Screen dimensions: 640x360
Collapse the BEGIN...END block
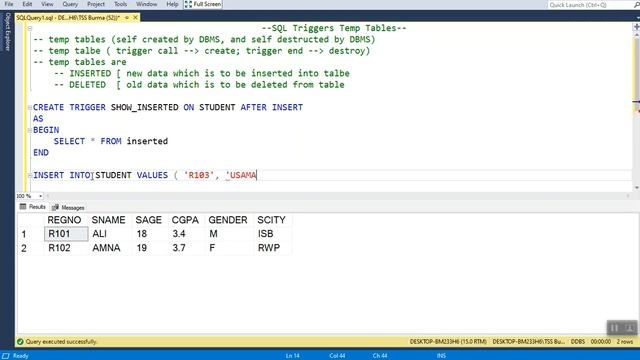coord(30,130)
